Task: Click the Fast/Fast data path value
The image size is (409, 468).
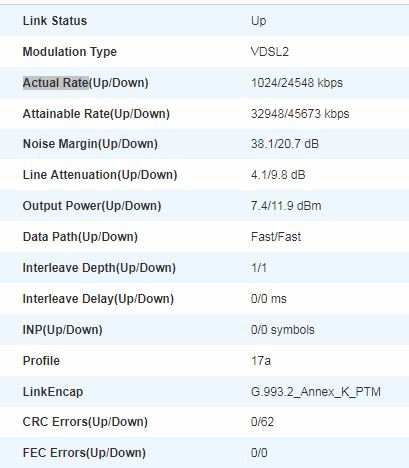Action: (x=276, y=237)
